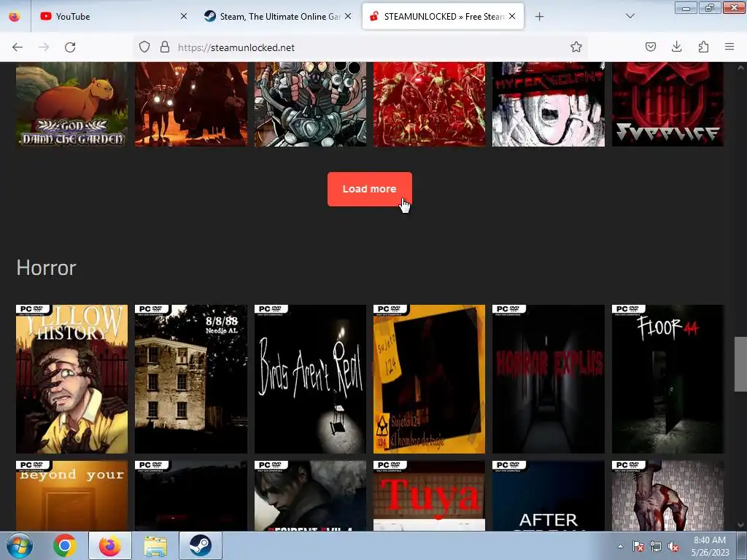747x560 pixels.
Task: Open Windows Explorer from the taskbar
Action: pyautogui.click(x=155, y=545)
